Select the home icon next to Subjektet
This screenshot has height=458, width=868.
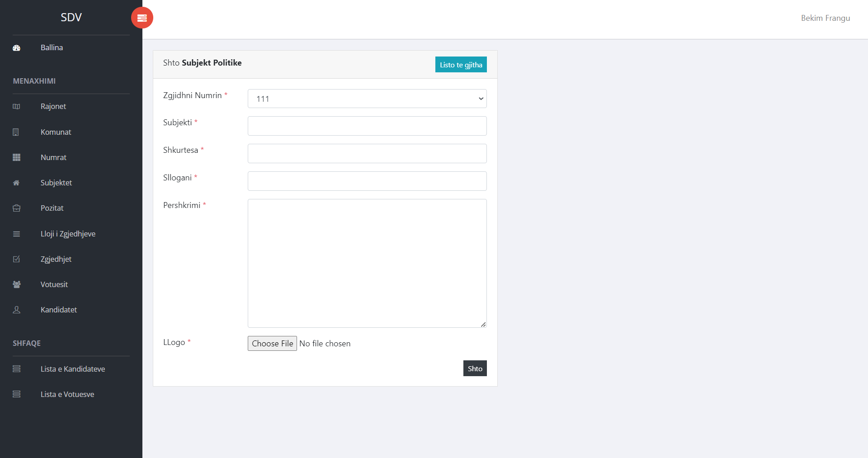[x=16, y=183]
